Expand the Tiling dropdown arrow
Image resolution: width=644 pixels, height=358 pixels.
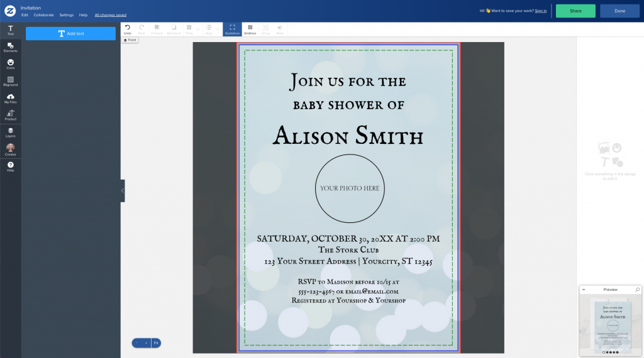[198, 29]
